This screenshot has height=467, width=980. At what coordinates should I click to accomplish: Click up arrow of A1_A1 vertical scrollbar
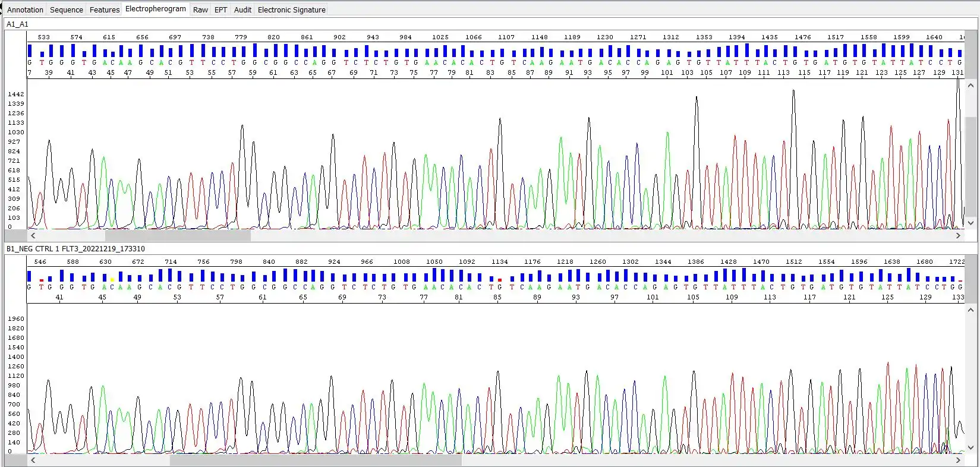pyautogui.click(x=971, y=86)
